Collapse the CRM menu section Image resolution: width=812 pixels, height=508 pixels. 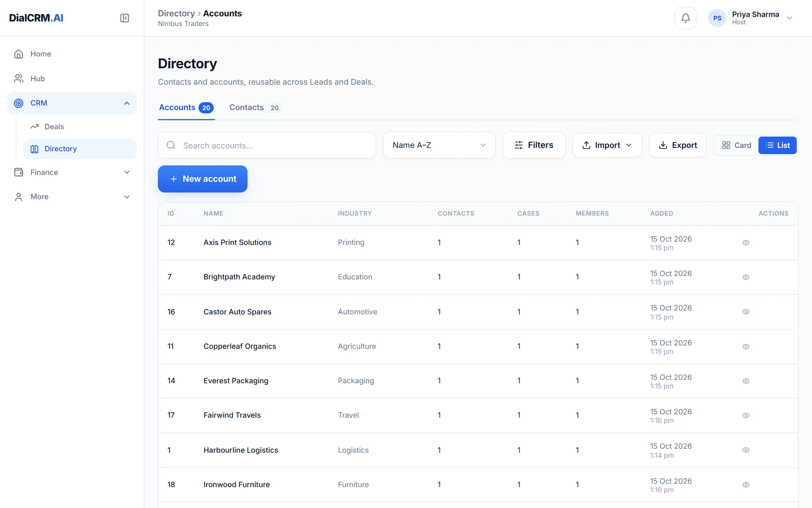coord(127,103)
